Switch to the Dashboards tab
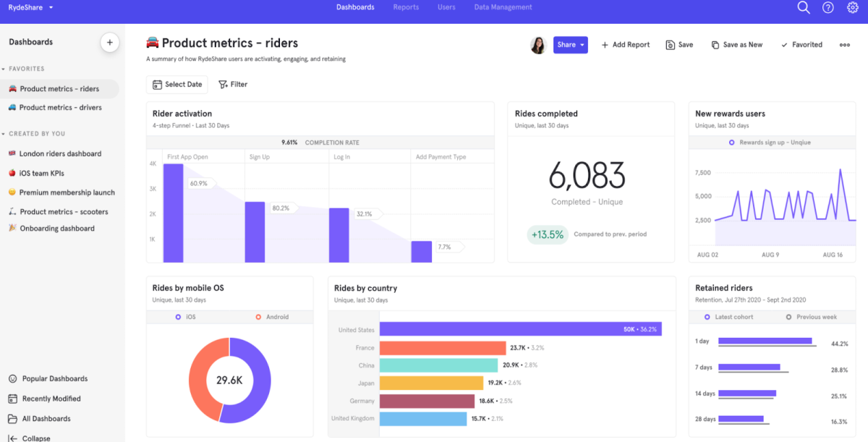This screenshot has height=442, width=868. point(355,7)
